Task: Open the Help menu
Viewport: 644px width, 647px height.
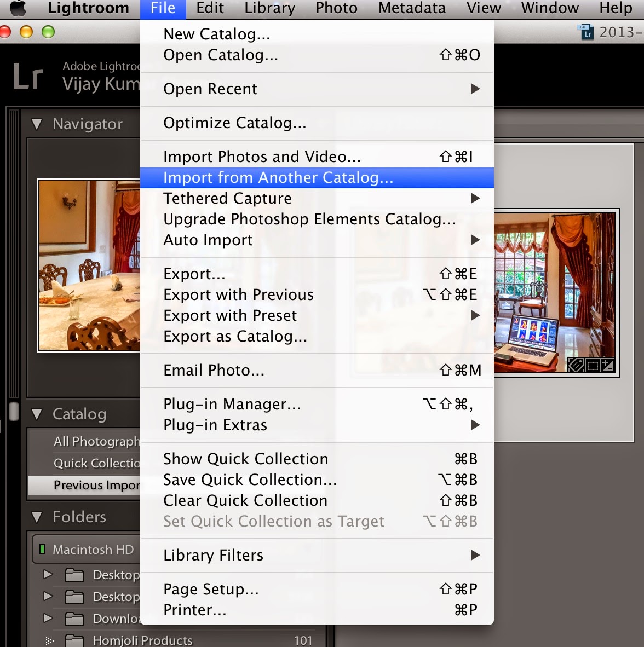Action: pyautogui.click(x=616, y=8)
